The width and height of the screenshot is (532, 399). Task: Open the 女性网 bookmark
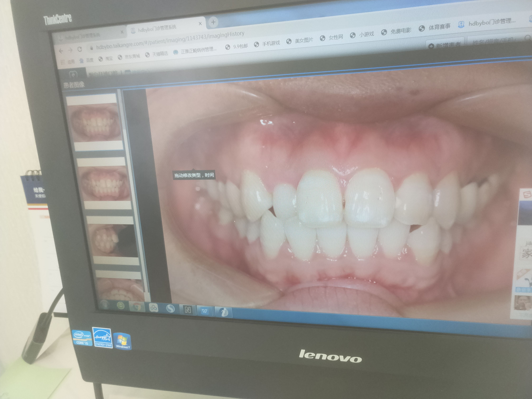332,37
